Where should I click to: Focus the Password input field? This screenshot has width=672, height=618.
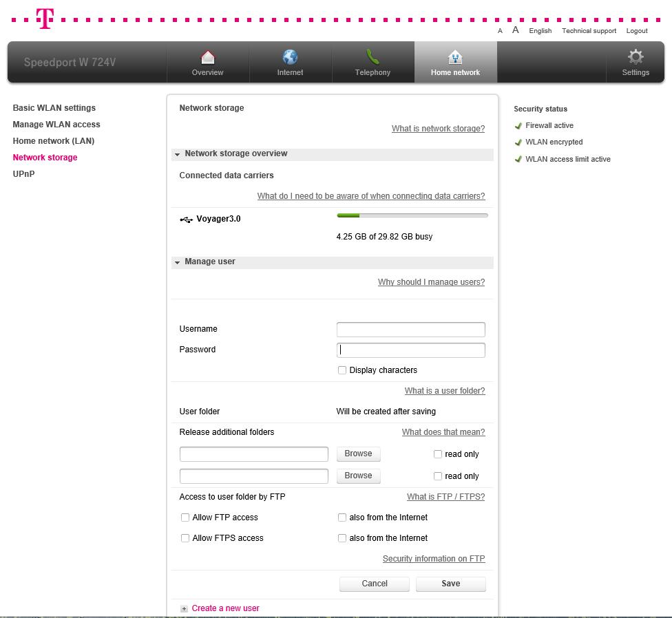click(x=410, y=350)
